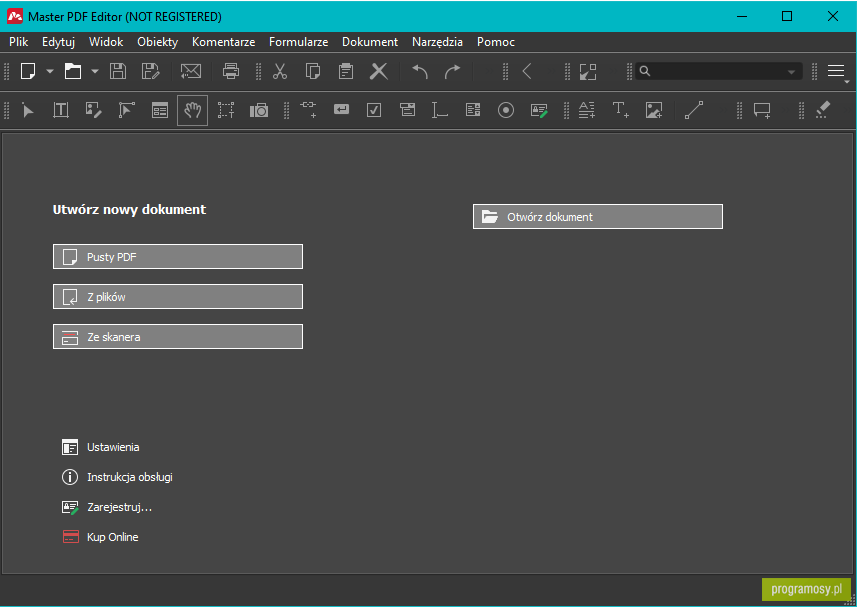Image resolution: width=857 pixels, height=607 pixels.
Task: Open the Plik menu
Action: [x=19, y=42]
